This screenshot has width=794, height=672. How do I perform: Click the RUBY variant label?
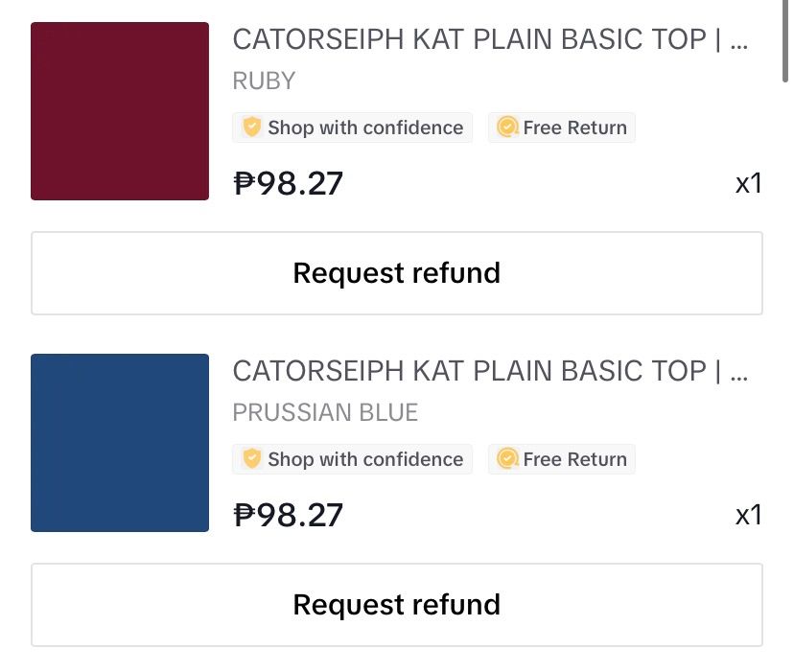(x=264, y=81)
